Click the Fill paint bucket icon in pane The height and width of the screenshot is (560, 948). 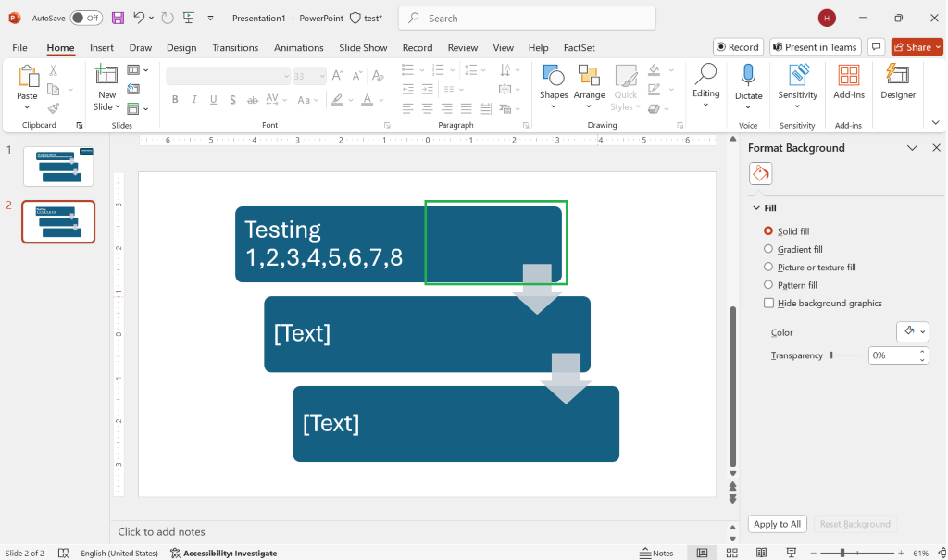(x=761, y=174)
